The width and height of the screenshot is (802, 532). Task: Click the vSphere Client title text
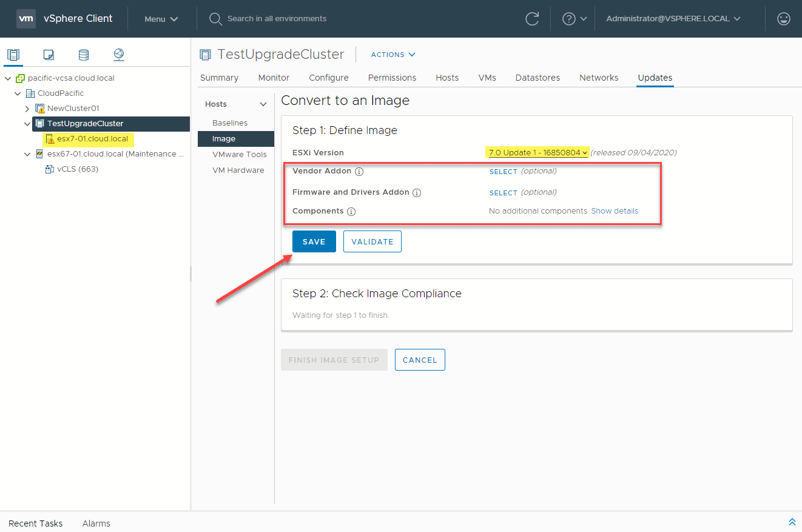[x=78, y=19]
